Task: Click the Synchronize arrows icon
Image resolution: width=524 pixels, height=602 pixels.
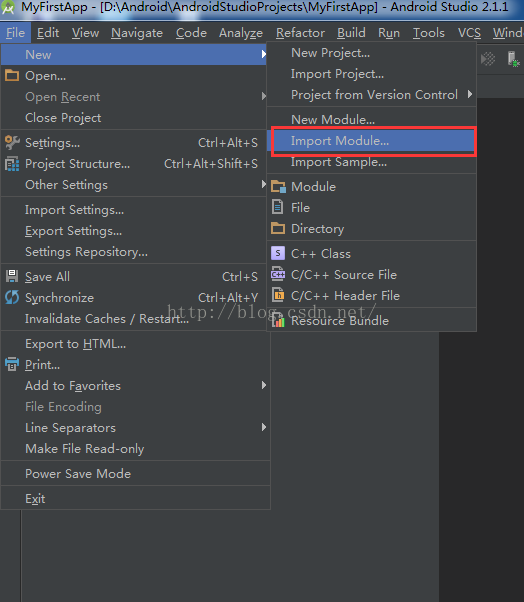Action: [x=12, y=298]
